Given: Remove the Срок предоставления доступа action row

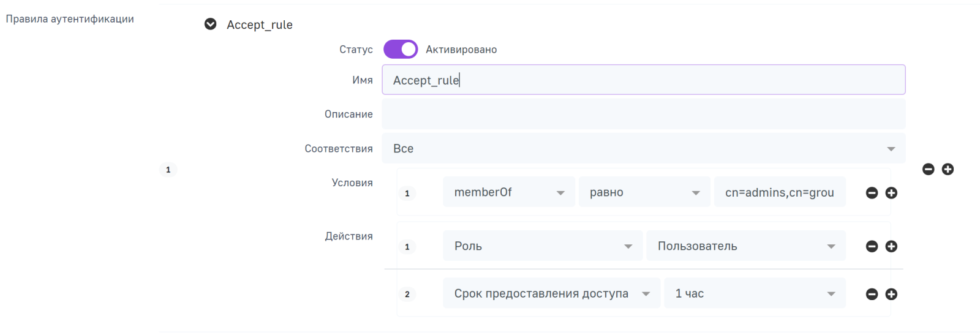Looking at the screenshot, I should (x=872, y=295).
